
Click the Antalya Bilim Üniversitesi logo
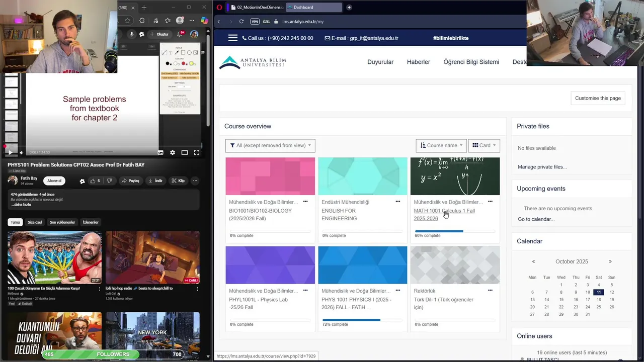click(x=253, y=62)
